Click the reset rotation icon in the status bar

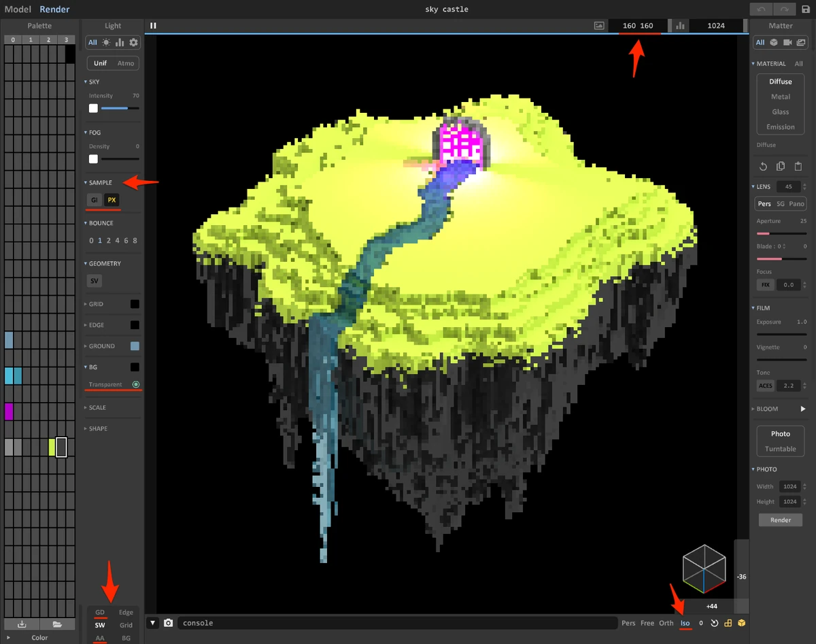coord(714,623)
